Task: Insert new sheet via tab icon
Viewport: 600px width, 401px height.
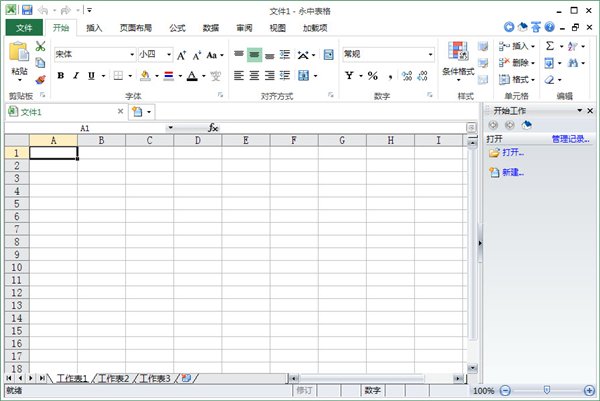Action: 186,378
